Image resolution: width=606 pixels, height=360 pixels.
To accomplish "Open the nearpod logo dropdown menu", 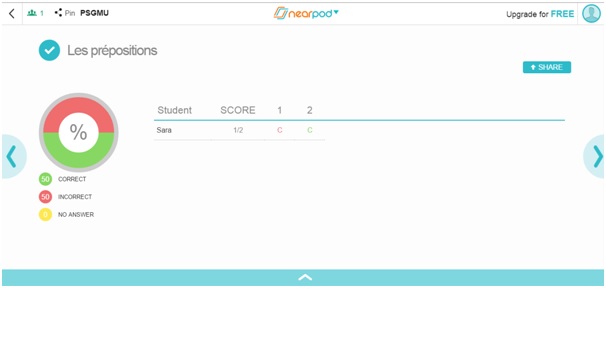I will point(306,13).
